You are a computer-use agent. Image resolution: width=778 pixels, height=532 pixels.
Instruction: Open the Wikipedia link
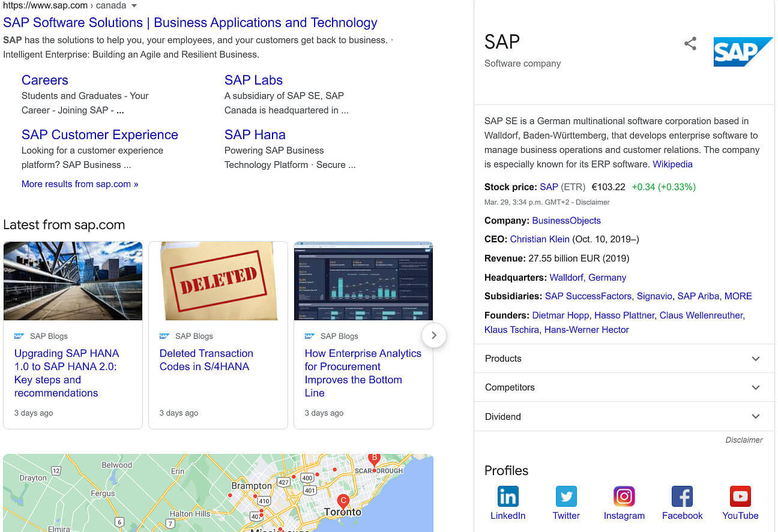tap(672, 164)
